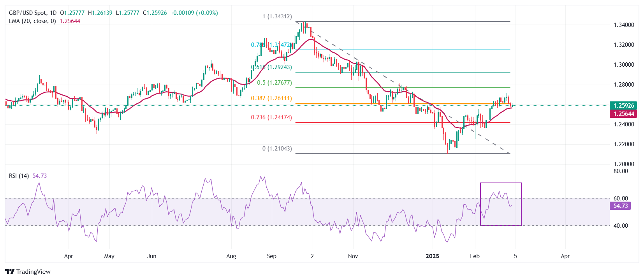Click the 2025 year marker on time axis

[432, 256]
